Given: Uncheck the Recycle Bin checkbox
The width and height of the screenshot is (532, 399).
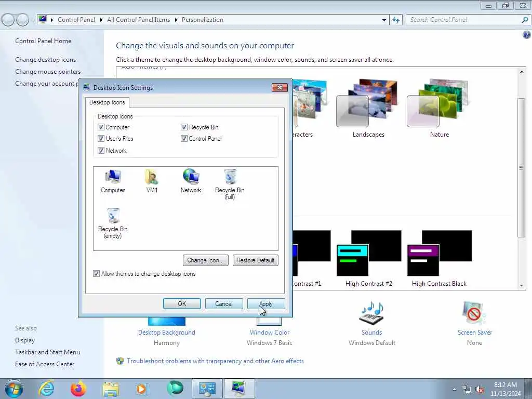Looking at the screenshot, I should point(184,127).
